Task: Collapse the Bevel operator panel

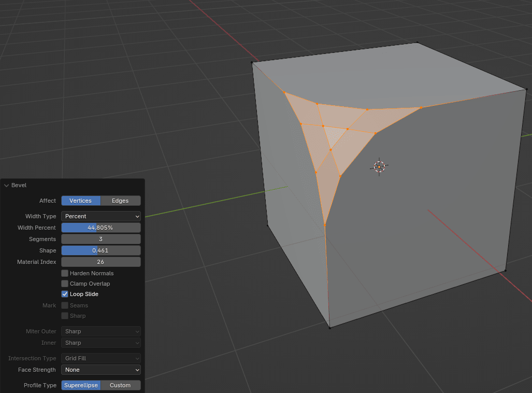Action: (7, 186)
